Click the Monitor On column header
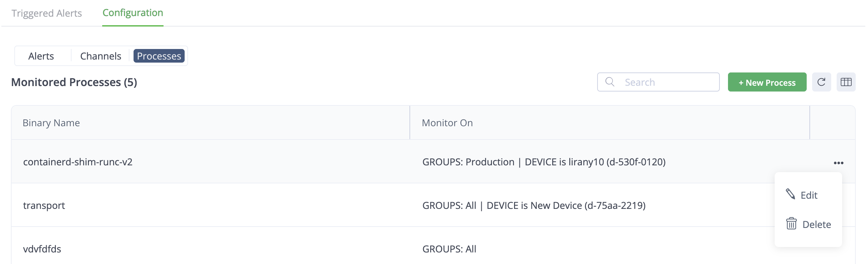Image resolution: width=868 pixels, height=264 pixels. (x=447, y=123)
